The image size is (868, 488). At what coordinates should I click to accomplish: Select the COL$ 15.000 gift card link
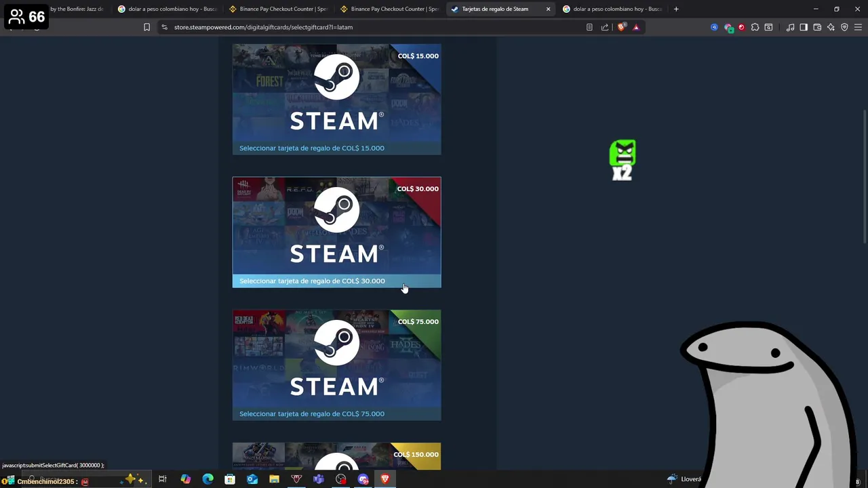[x=311, y=148]
